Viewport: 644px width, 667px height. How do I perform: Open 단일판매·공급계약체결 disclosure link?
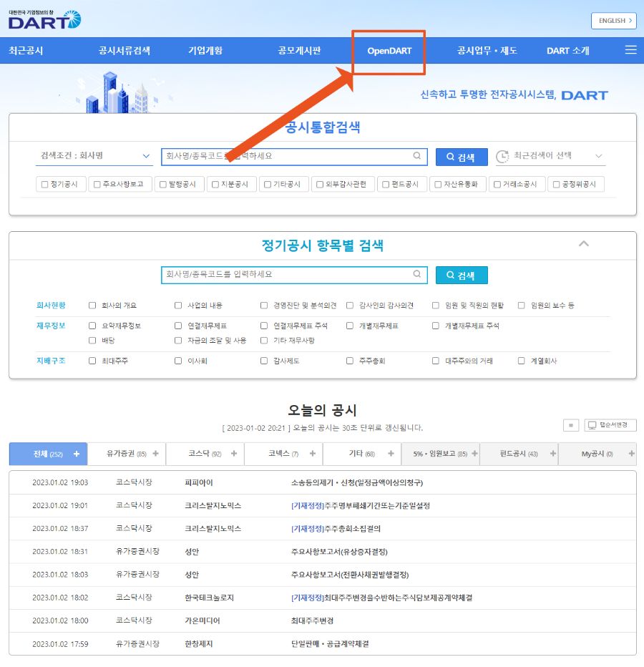pyautogui.click(x=330, y=643)
